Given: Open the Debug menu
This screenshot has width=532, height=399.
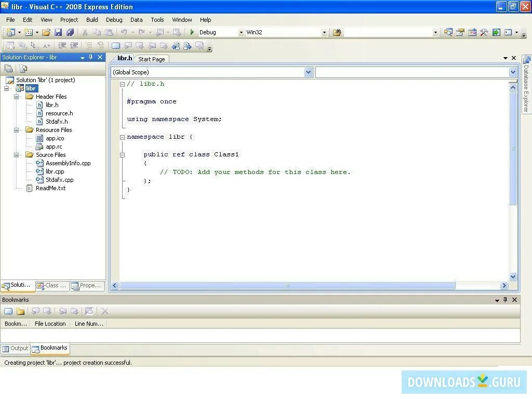Looking at the screenshot, I should (114, 20).
